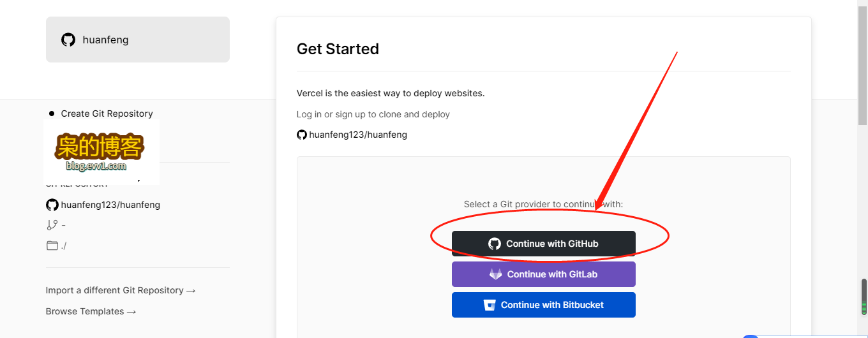Select the Create Git Repository step
The height and width of the screenshot is (338, 868).
(107, 114)
